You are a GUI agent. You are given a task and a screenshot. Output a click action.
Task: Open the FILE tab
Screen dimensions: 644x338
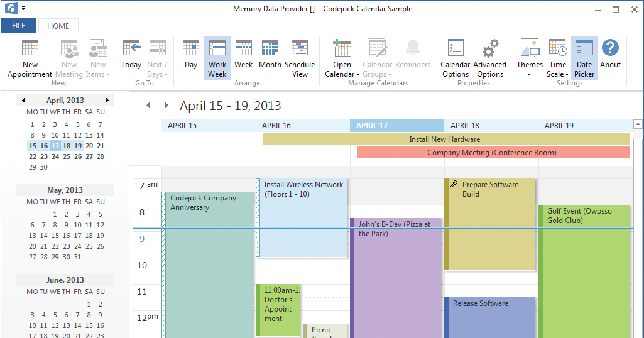click(18, 26)
